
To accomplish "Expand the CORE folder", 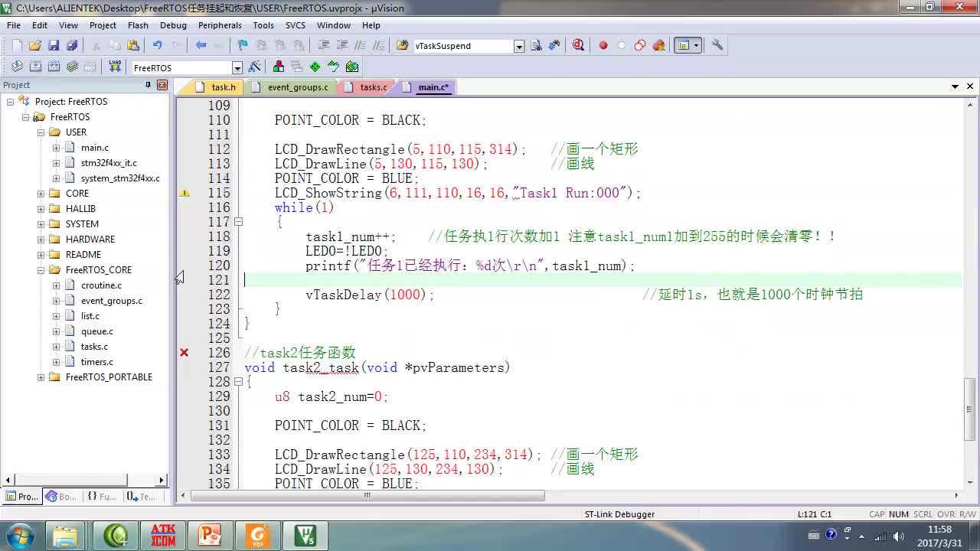I will [x=41, y=194].
